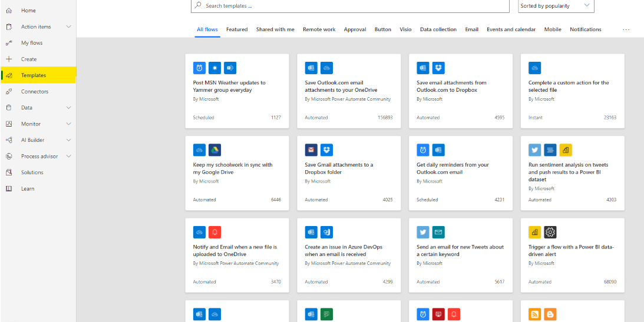Expand the Data section chevron
644x322 pixels.
[x=69, y=108]
